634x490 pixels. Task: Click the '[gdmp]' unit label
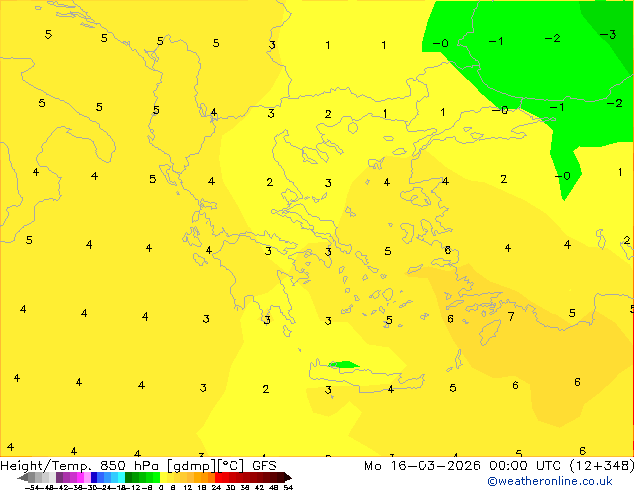click(192, 466)
